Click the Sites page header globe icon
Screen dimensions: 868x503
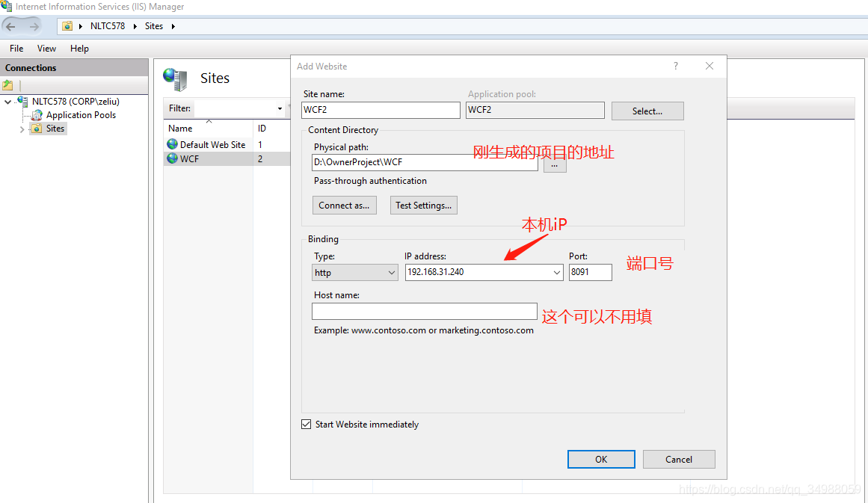pyautogui.click(x=176, y=79)
